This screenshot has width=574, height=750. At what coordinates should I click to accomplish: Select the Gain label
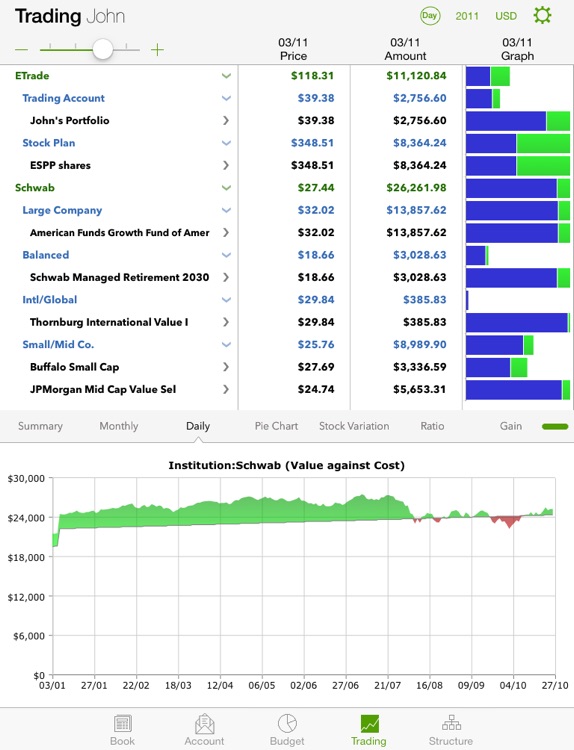[511, 426]
